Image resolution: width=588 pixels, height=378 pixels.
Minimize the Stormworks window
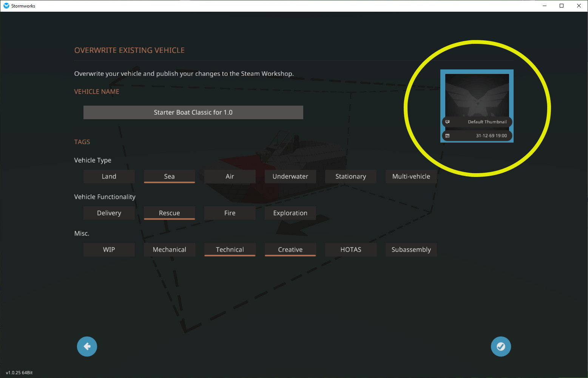(545, 6)
